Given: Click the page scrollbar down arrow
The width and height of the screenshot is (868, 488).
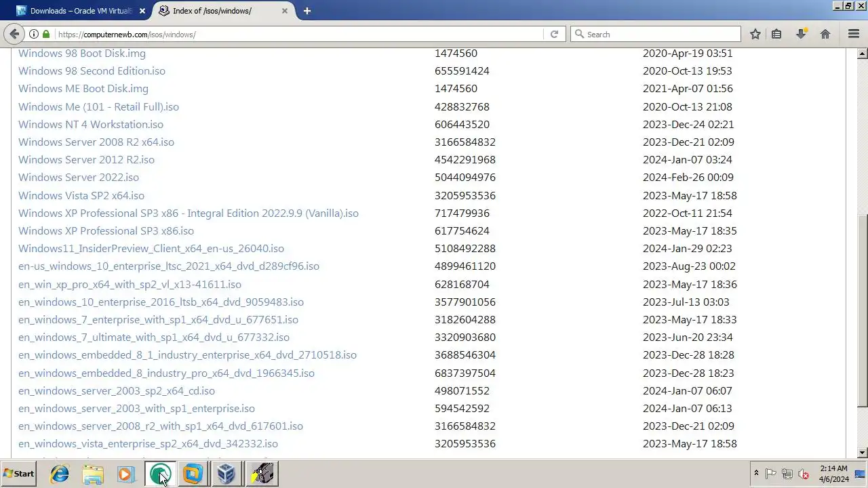Looking at the screenshot, I should (863, 453).
